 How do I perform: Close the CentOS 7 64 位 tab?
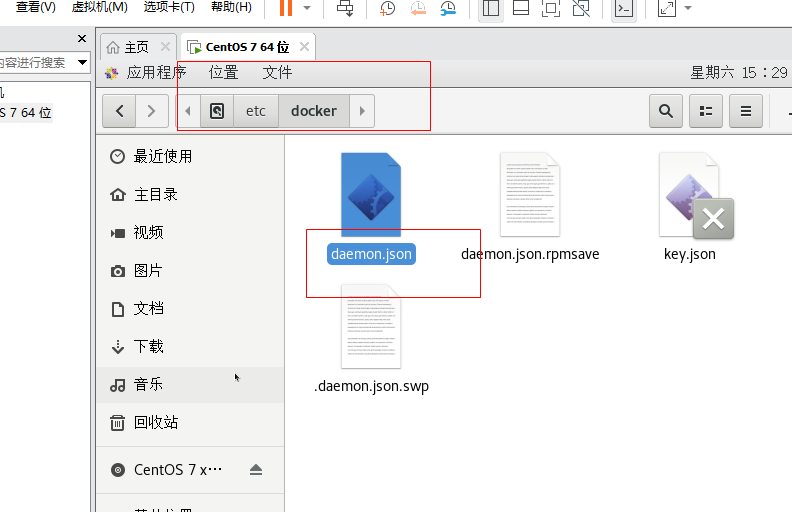click(x=304, y=47)
